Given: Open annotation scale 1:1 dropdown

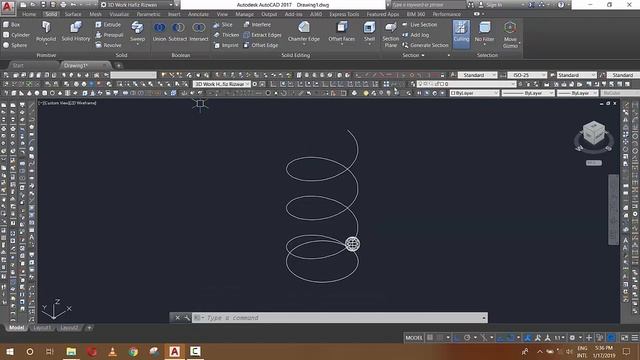Looking at the screenshot, I should pyautogui.click(x=560, y=338).
